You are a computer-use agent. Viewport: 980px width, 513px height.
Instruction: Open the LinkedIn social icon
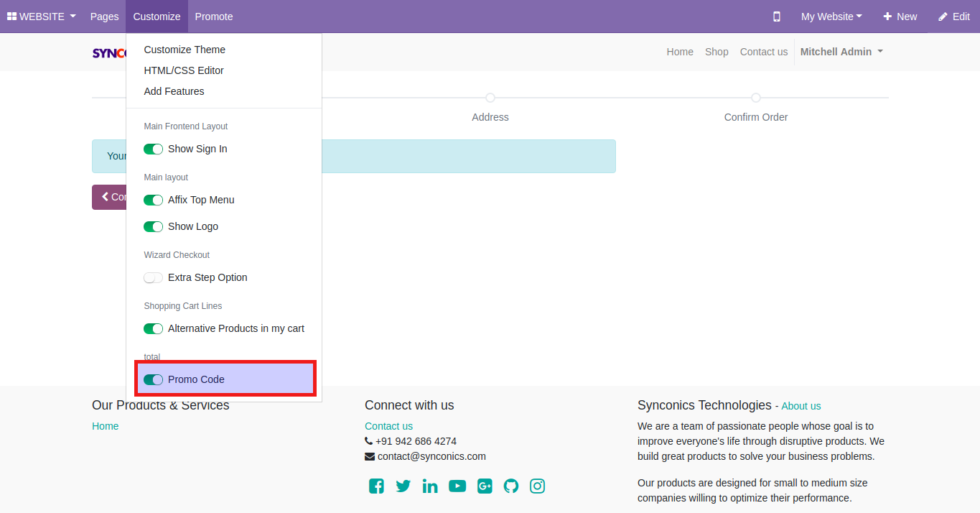pyautogui.click(x=430, y=486)
